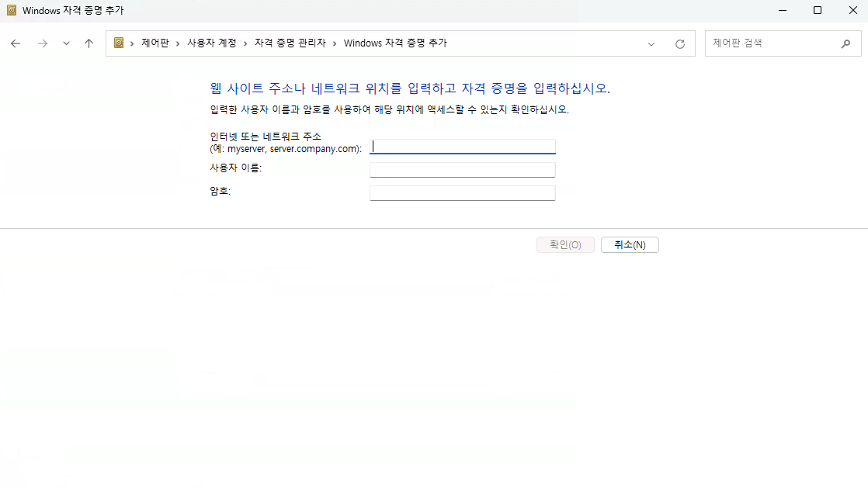Focus the internet or network address field
Image resolution: width=868 pixels, height=488 pixels.
pyautogui.click(x=462, y=146)
